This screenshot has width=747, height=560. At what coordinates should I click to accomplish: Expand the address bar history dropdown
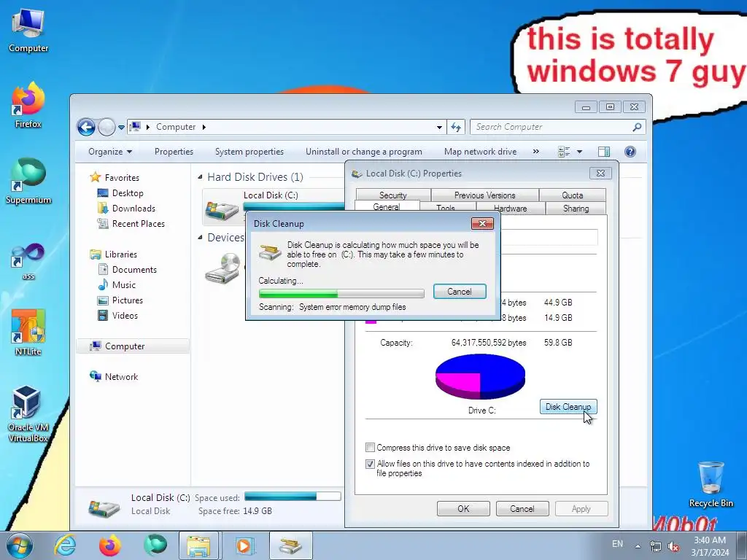click(x=439, y=127)
